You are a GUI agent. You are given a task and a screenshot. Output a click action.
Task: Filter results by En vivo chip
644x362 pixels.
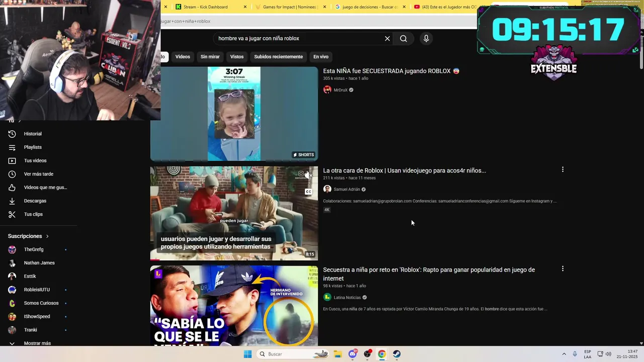click(x=320, y=57)
